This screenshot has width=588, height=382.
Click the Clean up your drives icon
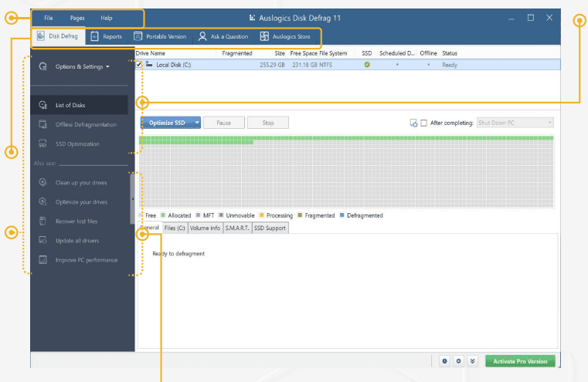click(x=42, y=182)
